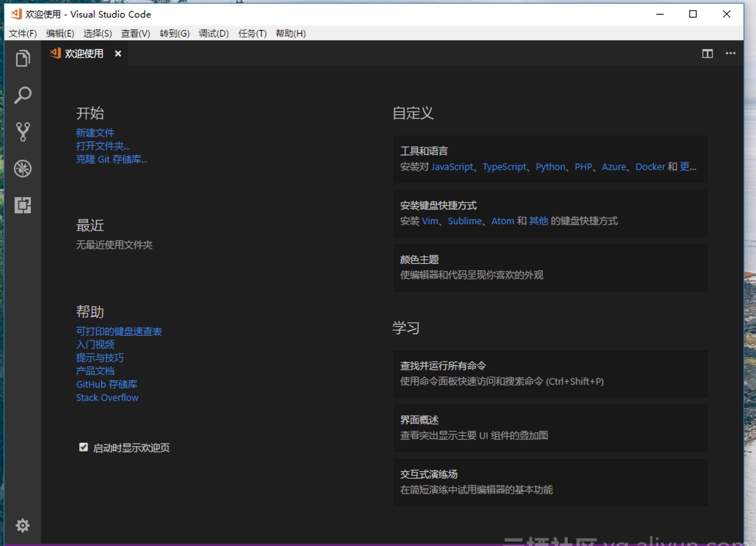
Task: Close the 欢迎使用 tab
Action: coord(118,54)
